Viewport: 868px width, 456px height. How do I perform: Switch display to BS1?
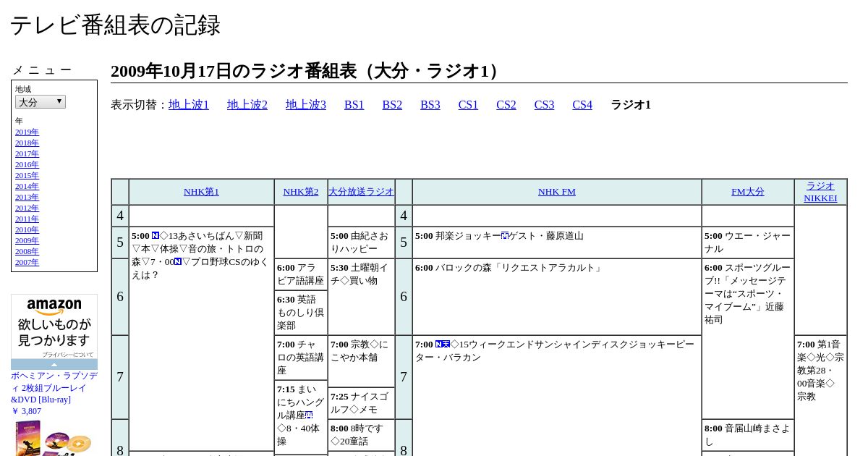[x=354, y=105]
